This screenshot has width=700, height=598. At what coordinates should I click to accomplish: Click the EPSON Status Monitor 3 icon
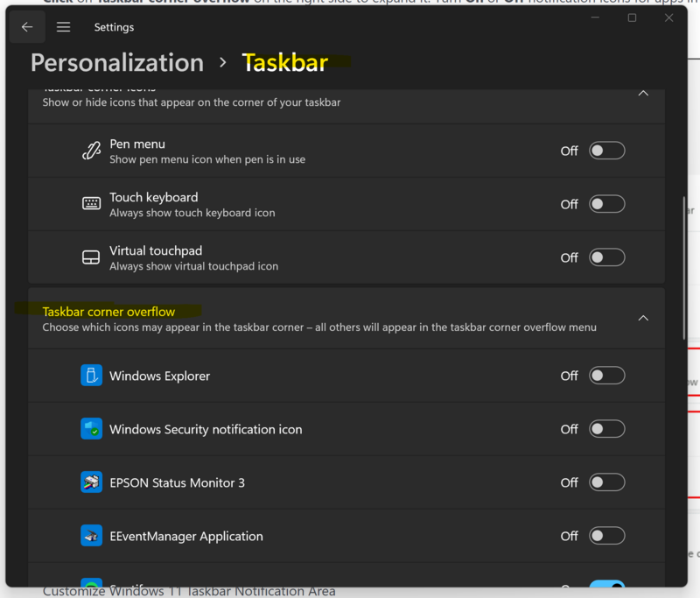[92, 482]
